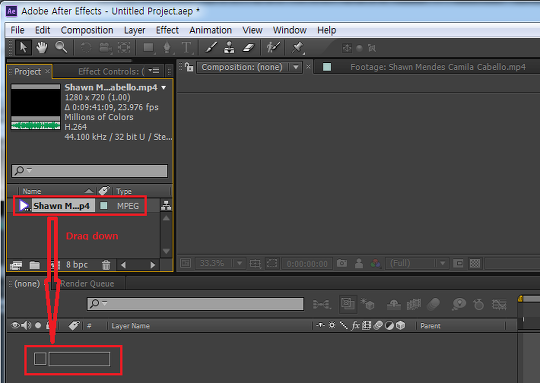The image size is (540, 383).
Task: Click the Interpret Footage icon in Project panel
Action: (x=16, y=265)
